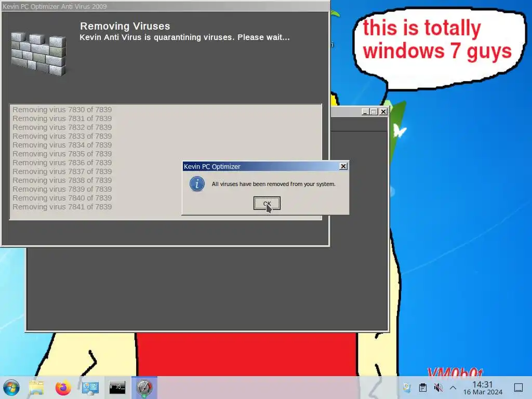Launch Firefox from the taskbar

point(63,388)
